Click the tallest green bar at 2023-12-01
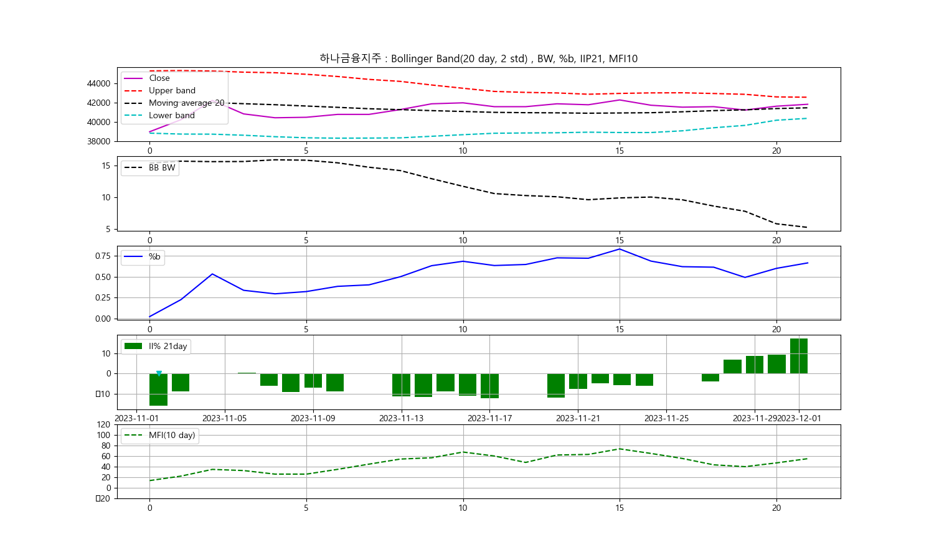 coord(799,356)
